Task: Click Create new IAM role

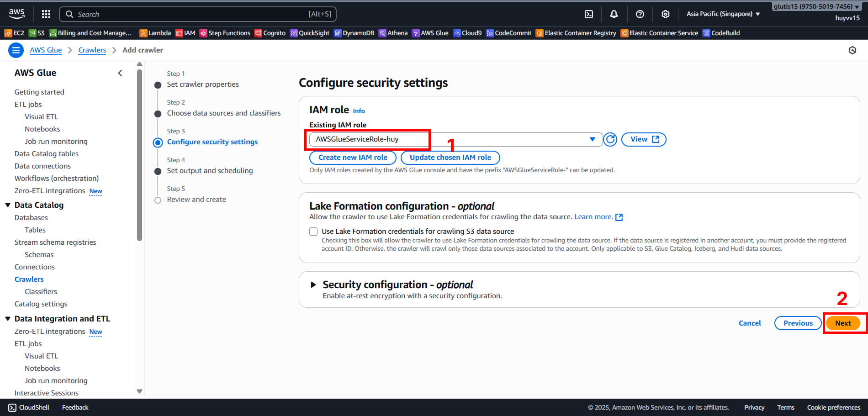Action: coord(353,158)
